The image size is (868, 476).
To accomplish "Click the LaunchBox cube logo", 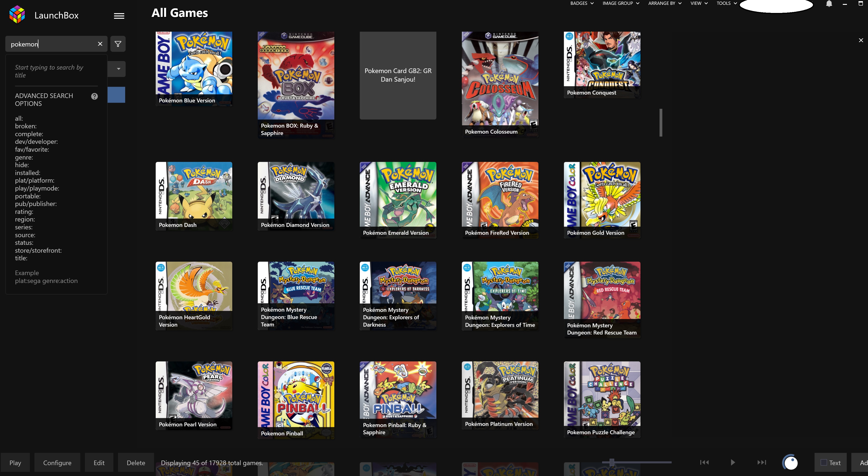I will tap(17, 15).
